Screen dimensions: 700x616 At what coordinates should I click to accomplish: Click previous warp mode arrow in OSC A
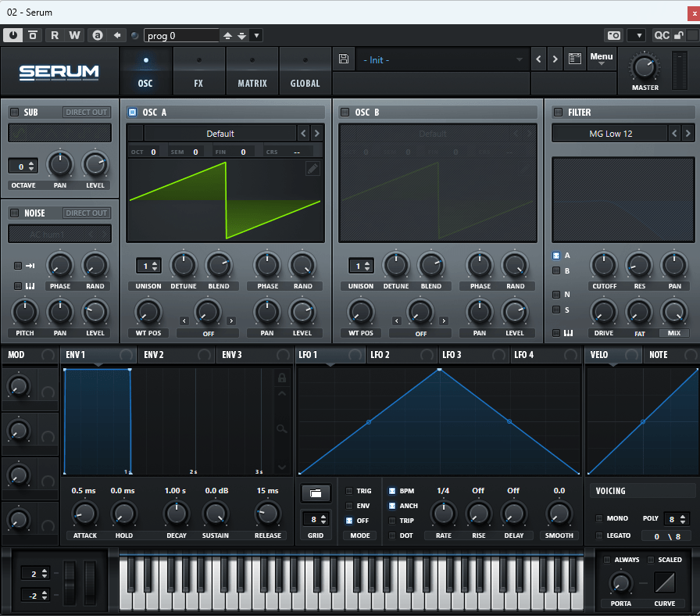point(184,321)
